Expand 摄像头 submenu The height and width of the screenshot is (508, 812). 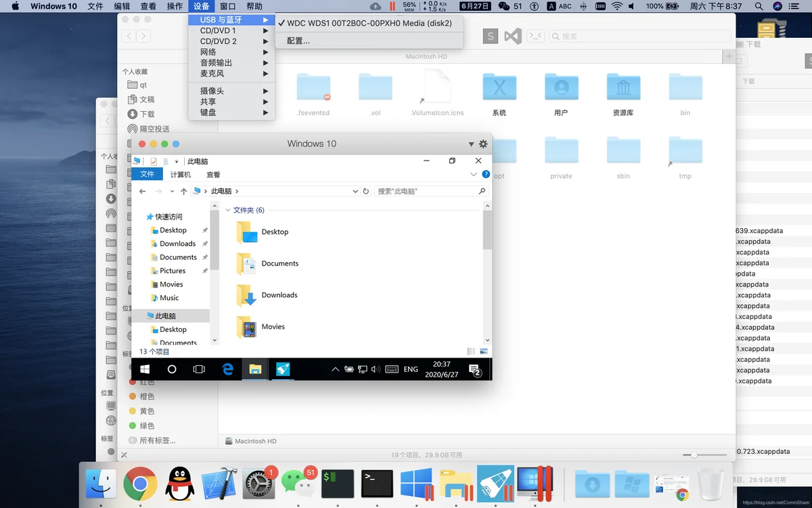[x=232, y=91]
